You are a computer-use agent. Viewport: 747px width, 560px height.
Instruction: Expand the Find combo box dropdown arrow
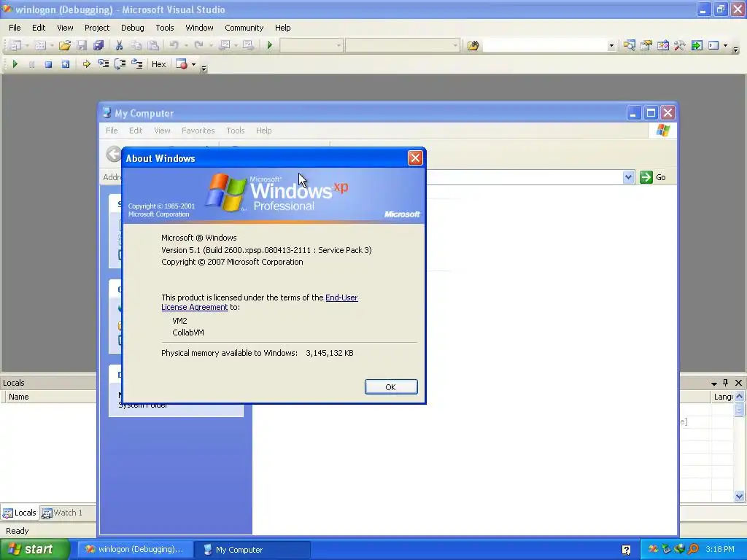point(611,46)
